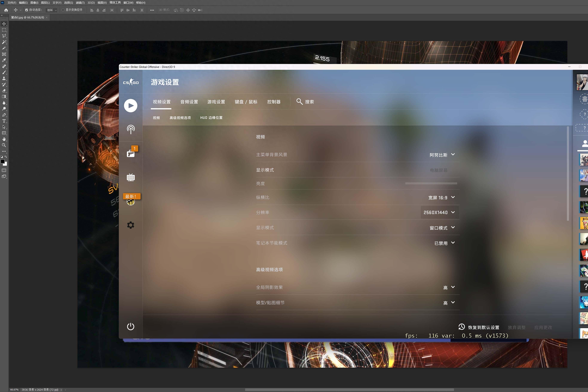This screenshot has width=588, height=392.
Task: Click the Power/logout icon
Action: (131, 326)
